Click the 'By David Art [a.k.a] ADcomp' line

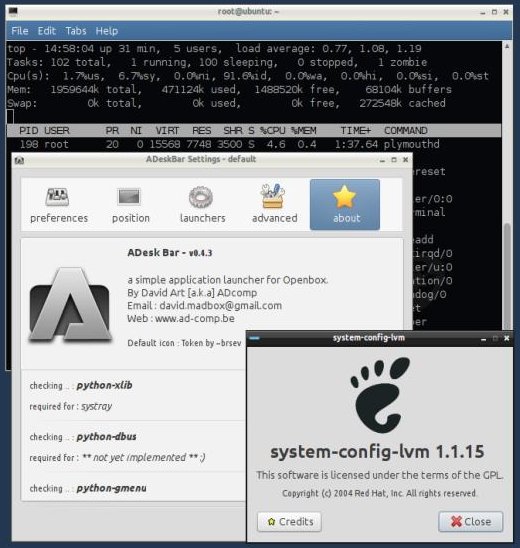(192, 293)
